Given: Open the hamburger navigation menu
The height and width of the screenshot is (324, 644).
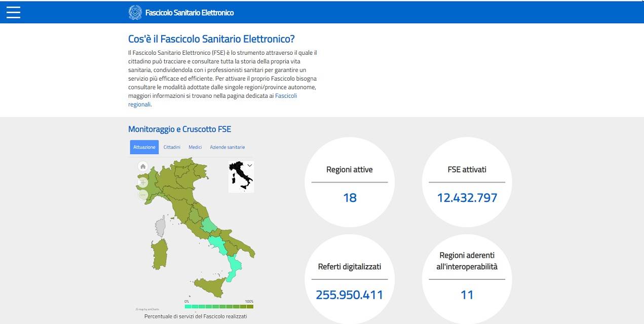Looking at the screenshot, I should pyautogui.click(x=13, y=12).
